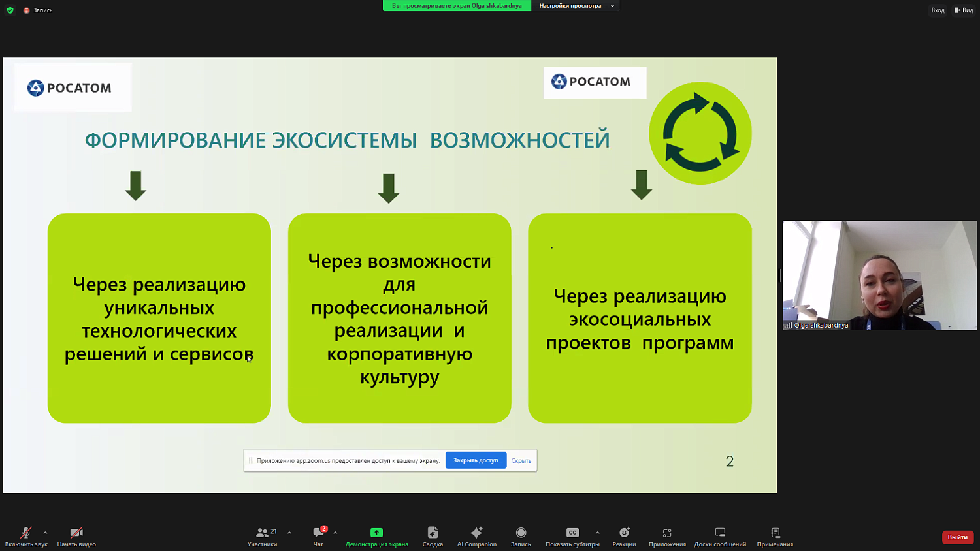
Task: Open audio options chevron beside microphone
Action: (x=44, y=532)
